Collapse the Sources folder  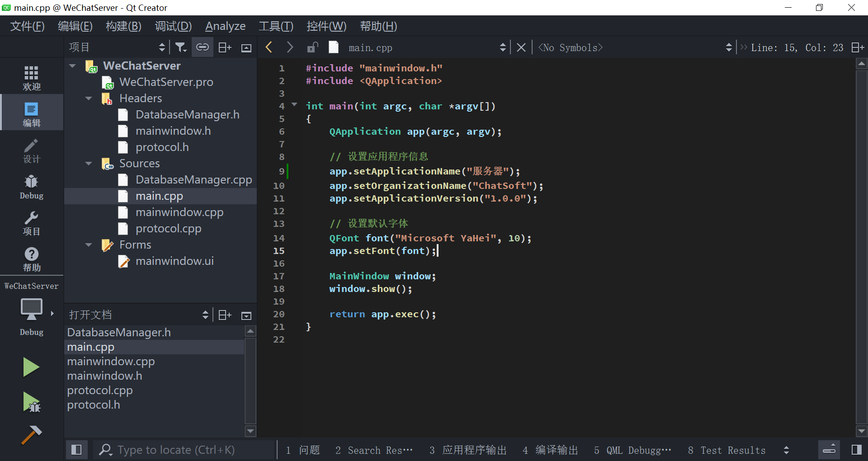pos(89,164)
